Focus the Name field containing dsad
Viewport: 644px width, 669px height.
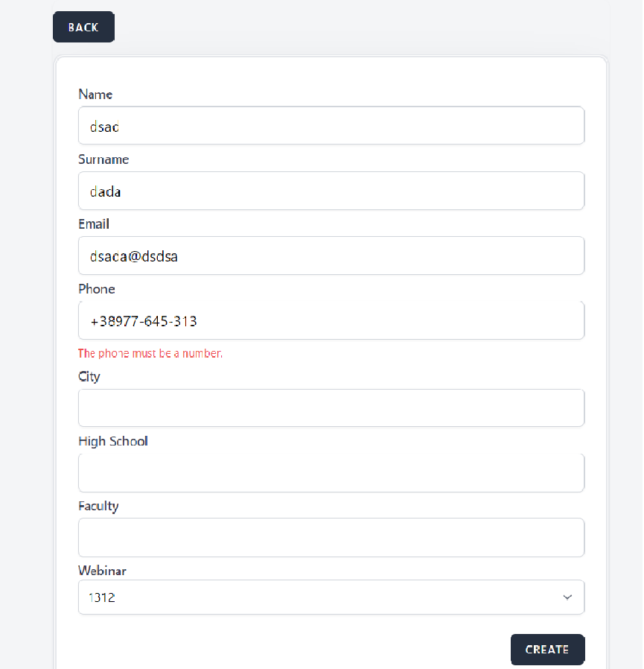click(x=331, y=126)
